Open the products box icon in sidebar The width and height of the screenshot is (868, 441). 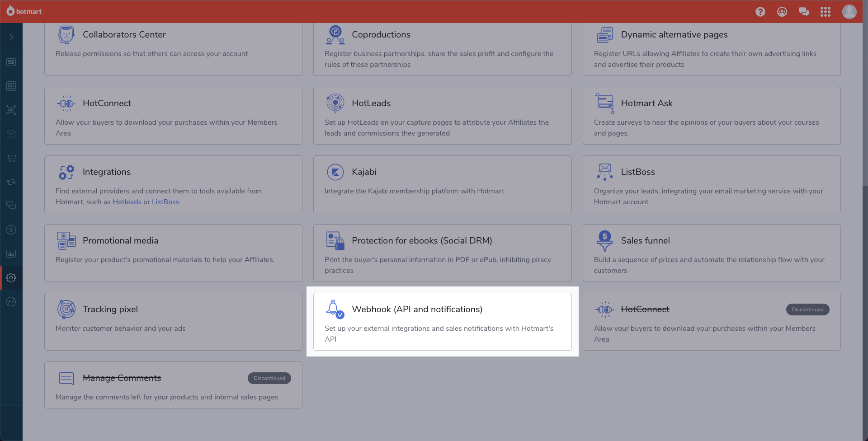(11, 134)
